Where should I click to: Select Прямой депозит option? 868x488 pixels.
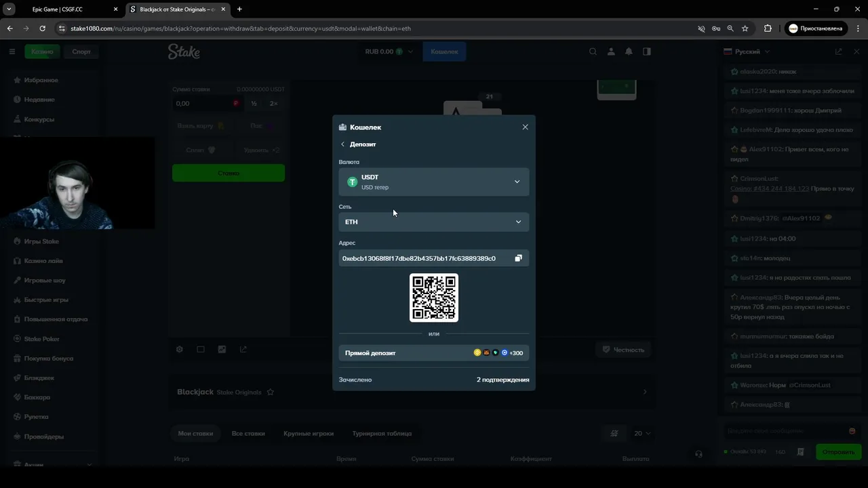click(x=434, y=352)
